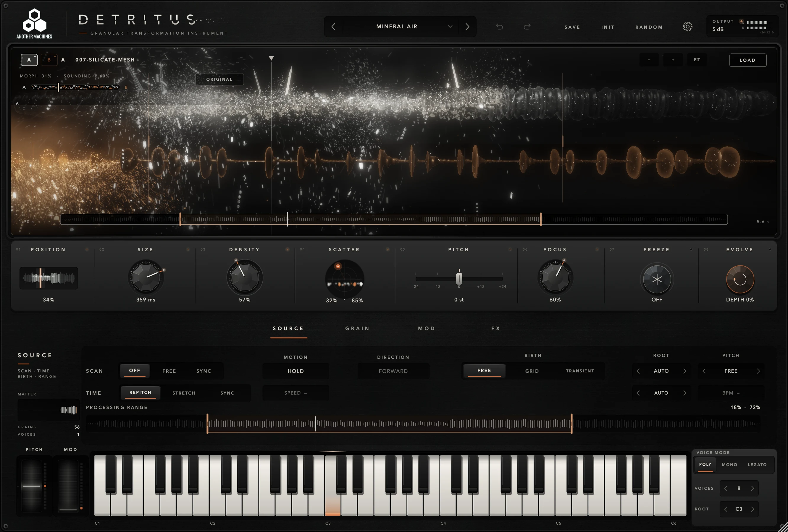
Task: Set Scan mode to Sync
Action: tap(204, 371)
